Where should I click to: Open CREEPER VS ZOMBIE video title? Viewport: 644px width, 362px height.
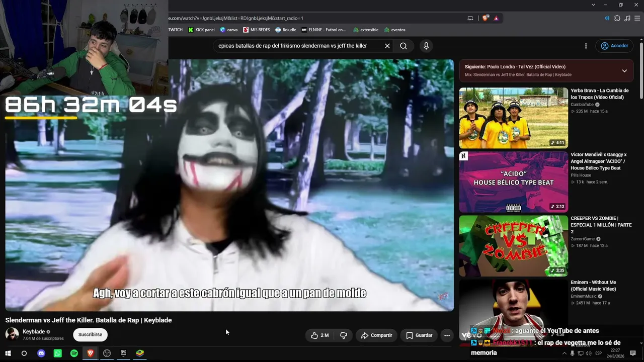[601, 225]
